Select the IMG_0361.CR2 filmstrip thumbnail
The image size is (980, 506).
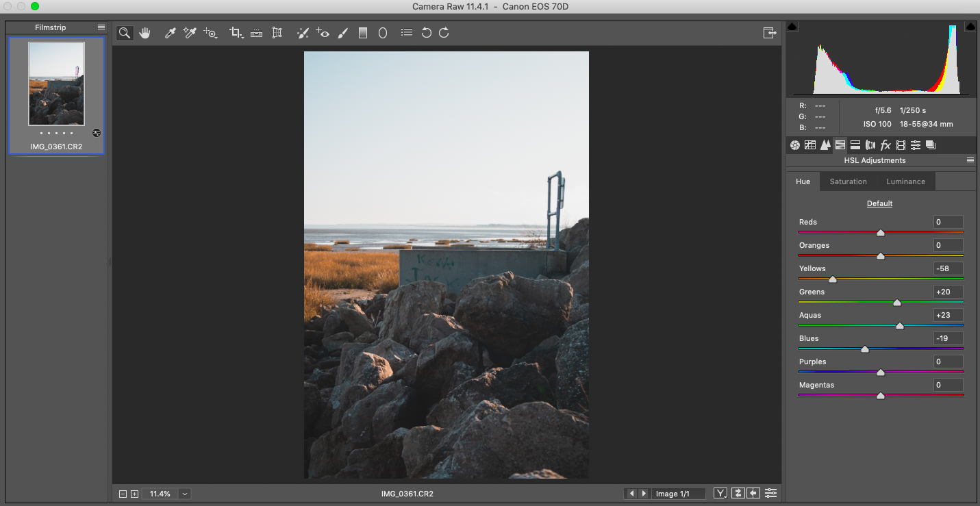coord(56,84)
